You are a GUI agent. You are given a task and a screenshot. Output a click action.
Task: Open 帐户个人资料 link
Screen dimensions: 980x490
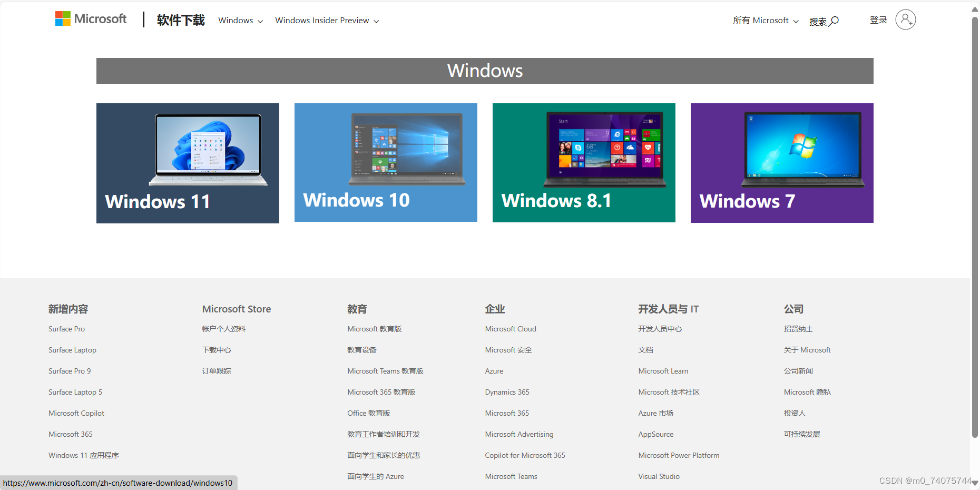pos(224,329)
